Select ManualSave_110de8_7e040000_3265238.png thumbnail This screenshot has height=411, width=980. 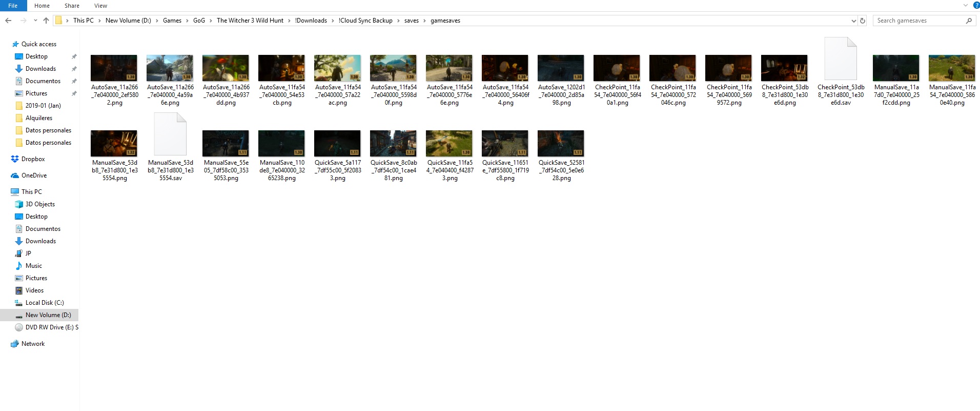pyautogui.click(x=281, y=143)
